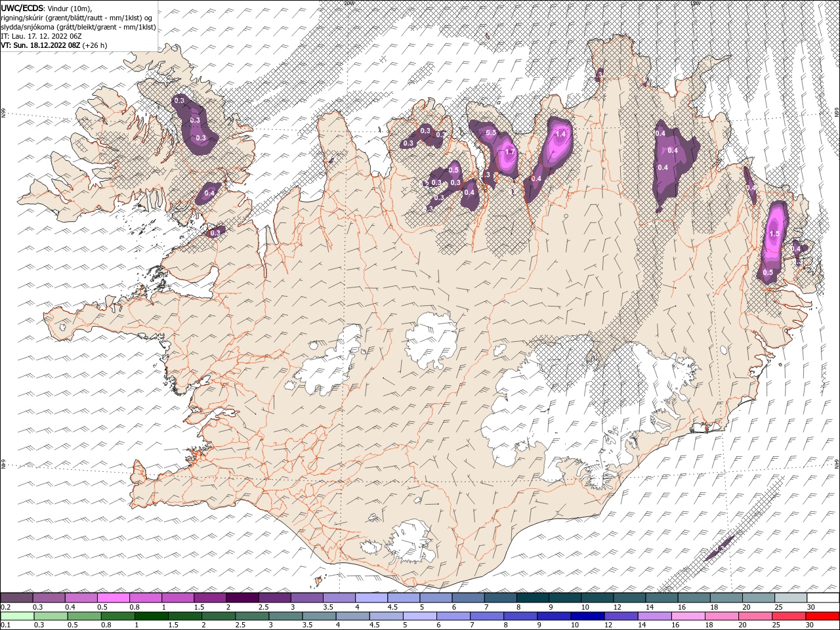Click the '1.7' snowfall value on the map
Viewport: 840px width, 630px height.
click(511, 152)
